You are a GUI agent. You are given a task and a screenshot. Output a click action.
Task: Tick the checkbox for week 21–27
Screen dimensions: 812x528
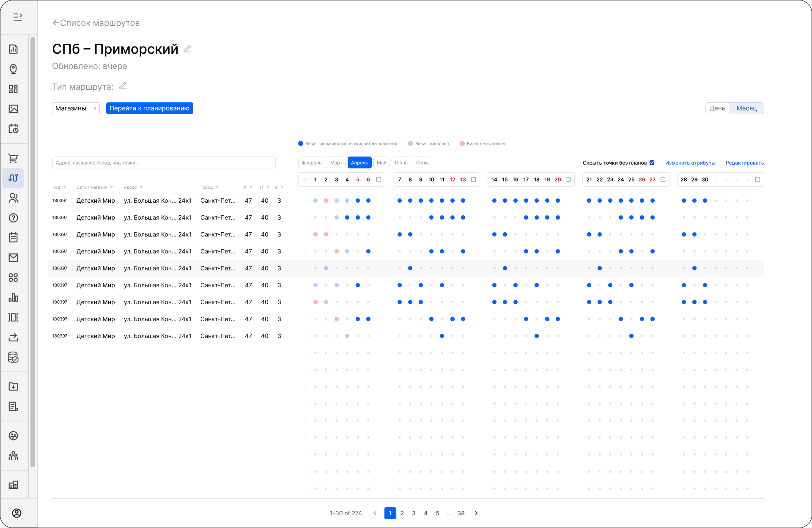click(663, 179)
